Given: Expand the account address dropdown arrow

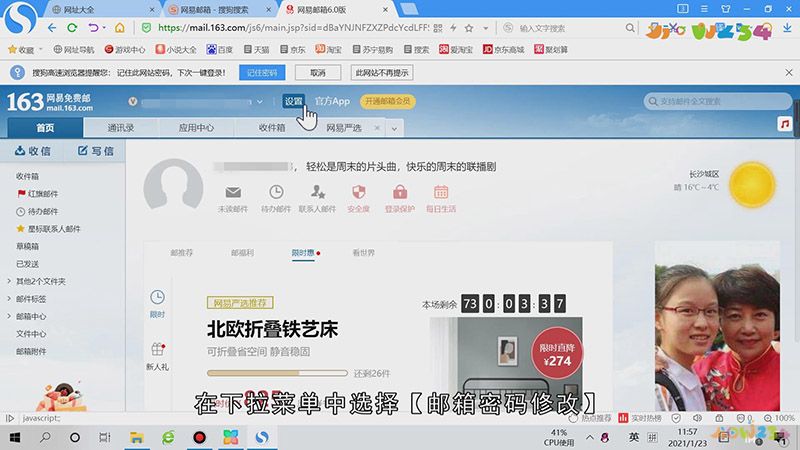Looking at the screenshot, I should [260, 102].
